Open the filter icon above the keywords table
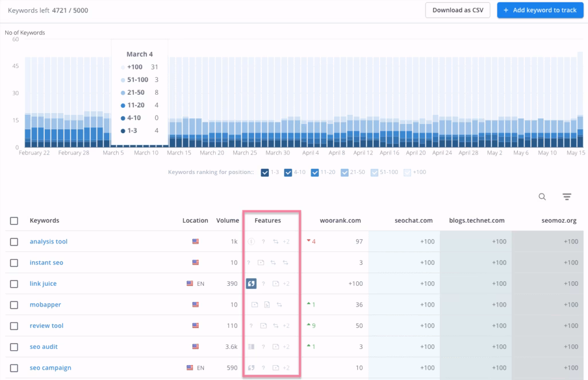The height and width of the screenshot is (380, 588). coord(567,196)
